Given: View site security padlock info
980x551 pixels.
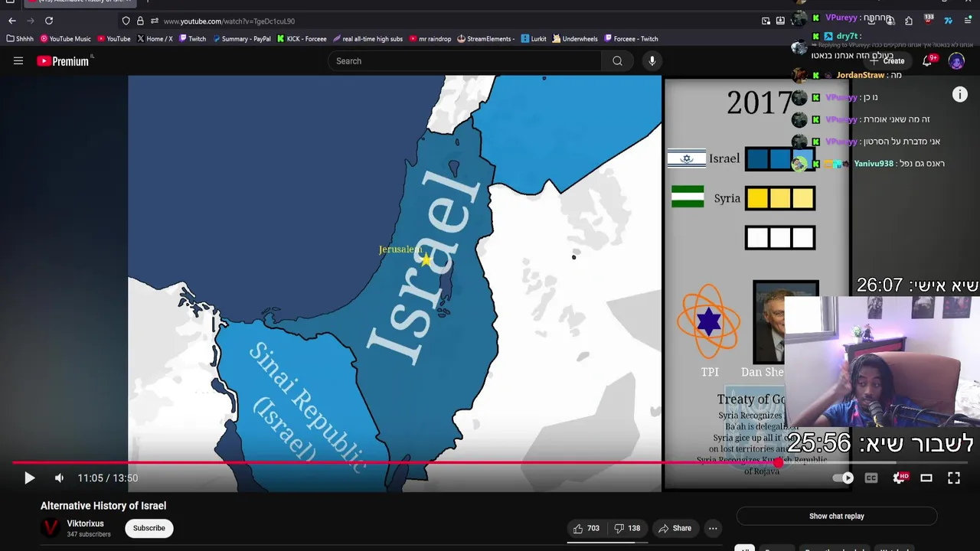Looking at the screenshot, I should point(140,21).
